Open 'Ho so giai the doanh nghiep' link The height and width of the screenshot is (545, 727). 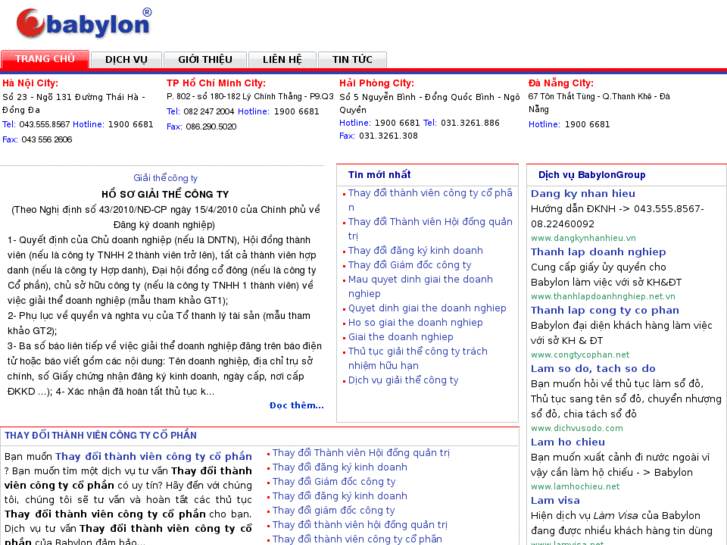(415, 322)
